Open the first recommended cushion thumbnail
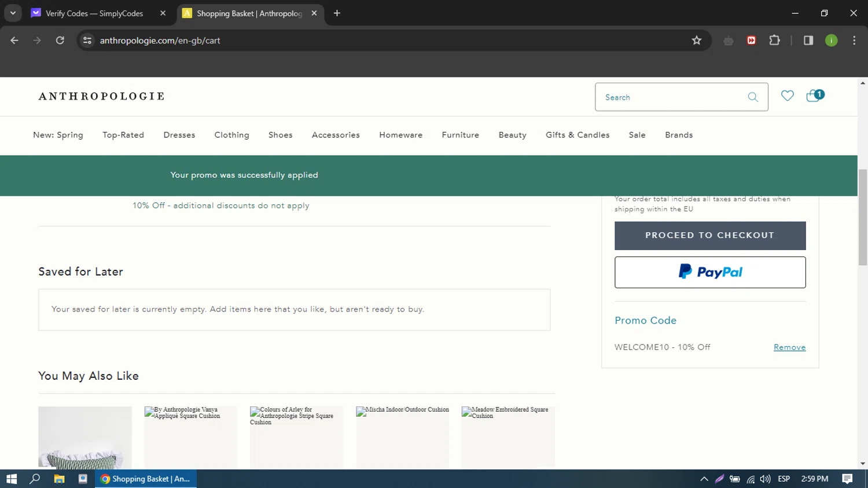This screenshot has width=868, height=488. (x=85, y=437)
